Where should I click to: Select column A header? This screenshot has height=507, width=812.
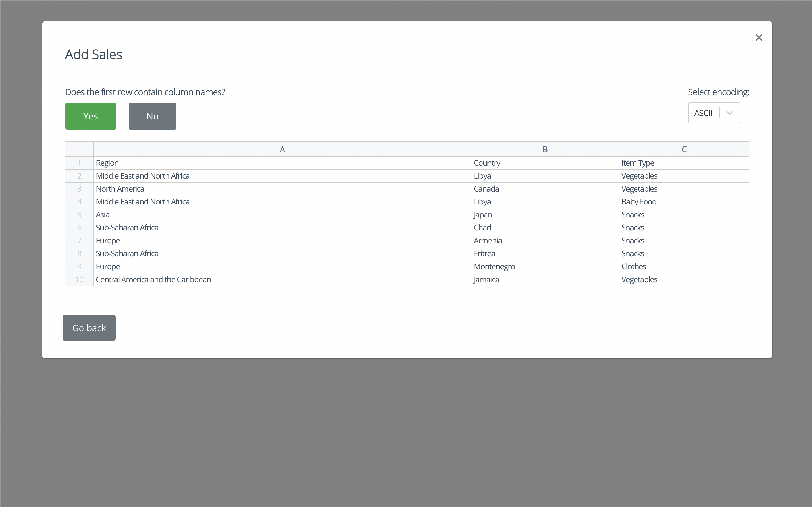click(x=282, y=149)
